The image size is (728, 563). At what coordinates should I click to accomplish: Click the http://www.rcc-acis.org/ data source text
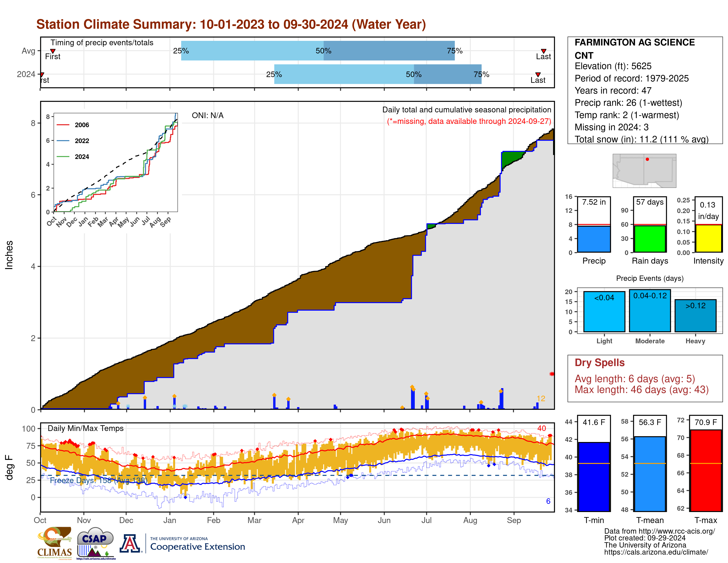tap(677, 531)
